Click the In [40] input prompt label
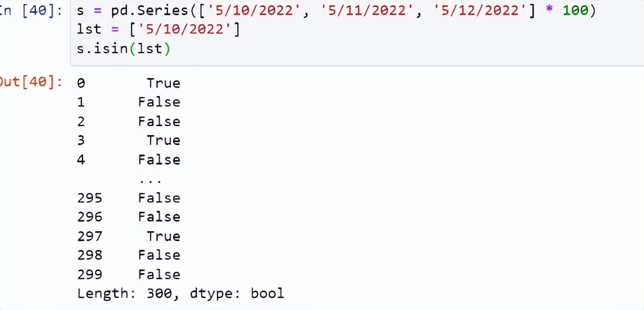 pos(31,11)
